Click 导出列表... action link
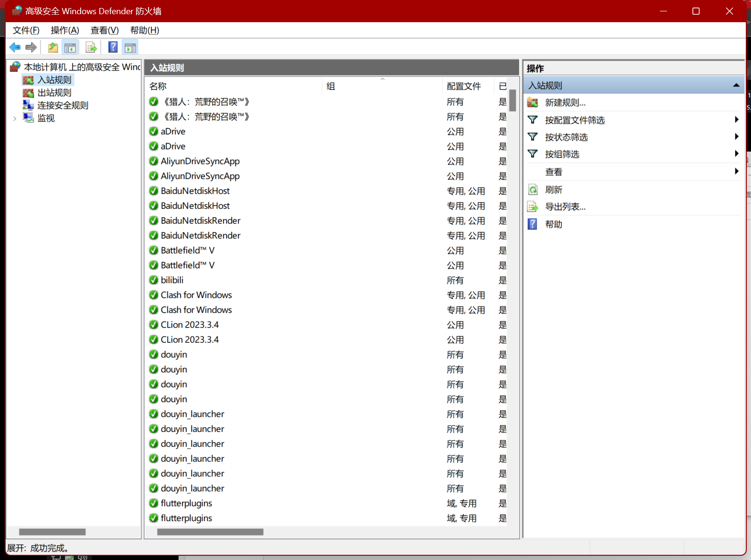The image size is (751, 560). (x=565, y=206)
